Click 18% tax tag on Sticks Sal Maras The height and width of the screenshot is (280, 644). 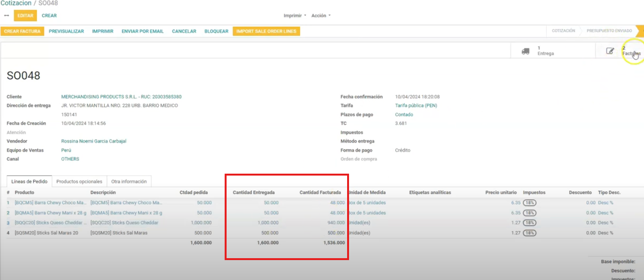tap(530, 233)
